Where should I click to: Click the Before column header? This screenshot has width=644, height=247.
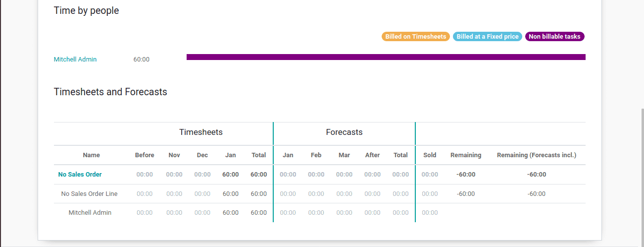coord(145,155)
